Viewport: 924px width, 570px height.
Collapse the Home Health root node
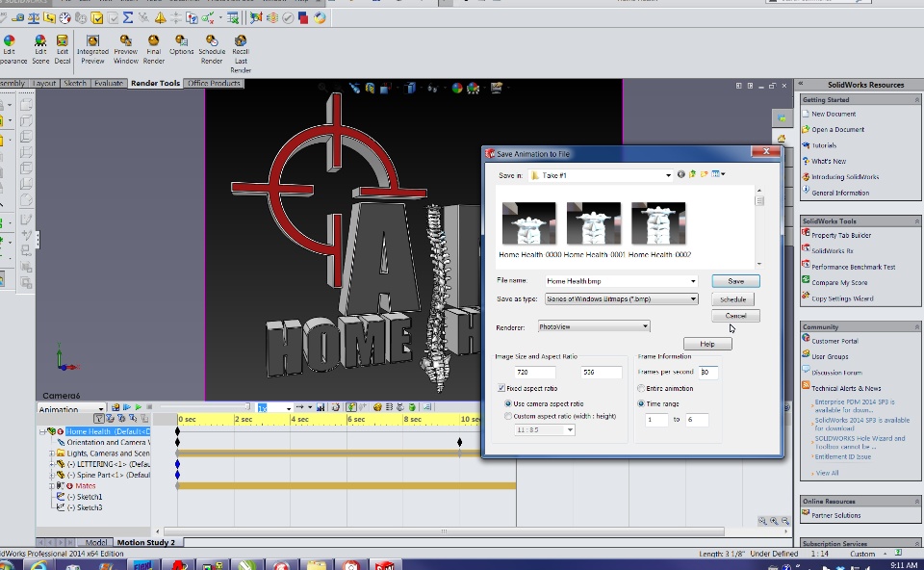[x=42, y=431]
